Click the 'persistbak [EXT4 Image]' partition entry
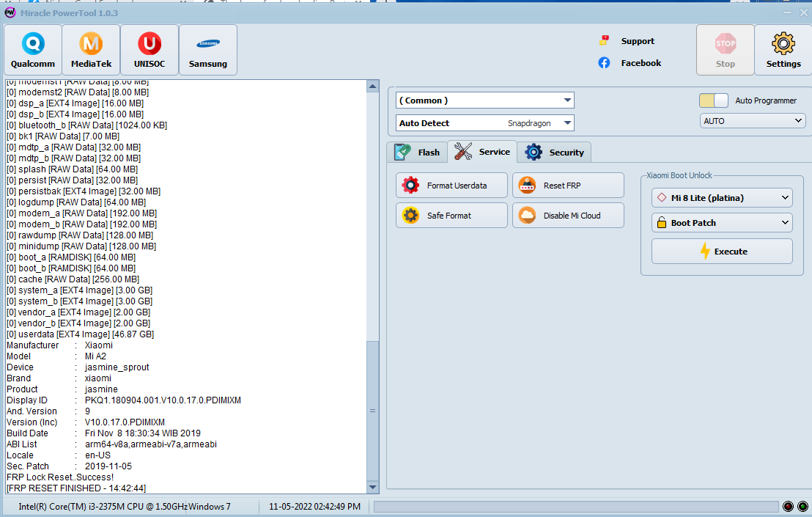 84,191
